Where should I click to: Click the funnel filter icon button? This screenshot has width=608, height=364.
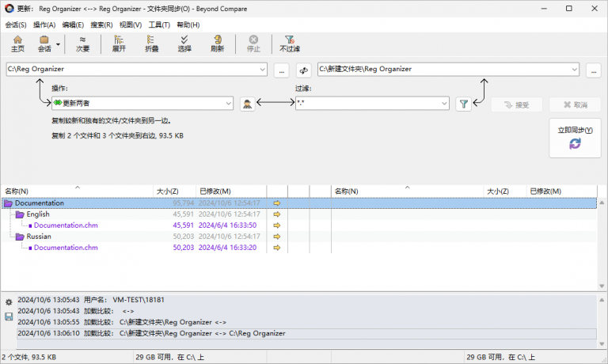point(463,104)
